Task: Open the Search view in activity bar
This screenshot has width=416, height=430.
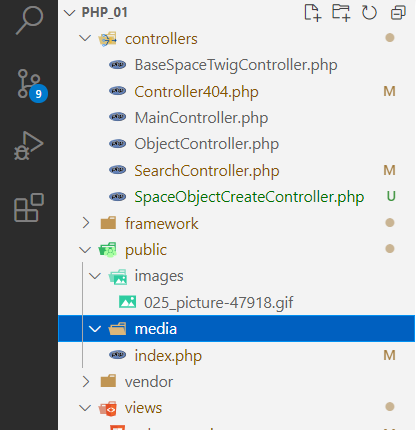Action: click(x=29, y=19)
